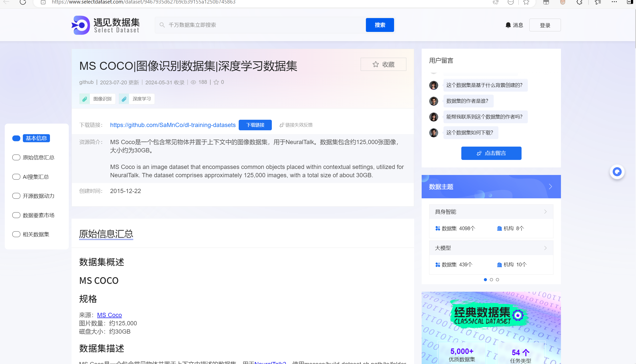Select the 原始信息汇总 sidebar radio

coord(16,157)
